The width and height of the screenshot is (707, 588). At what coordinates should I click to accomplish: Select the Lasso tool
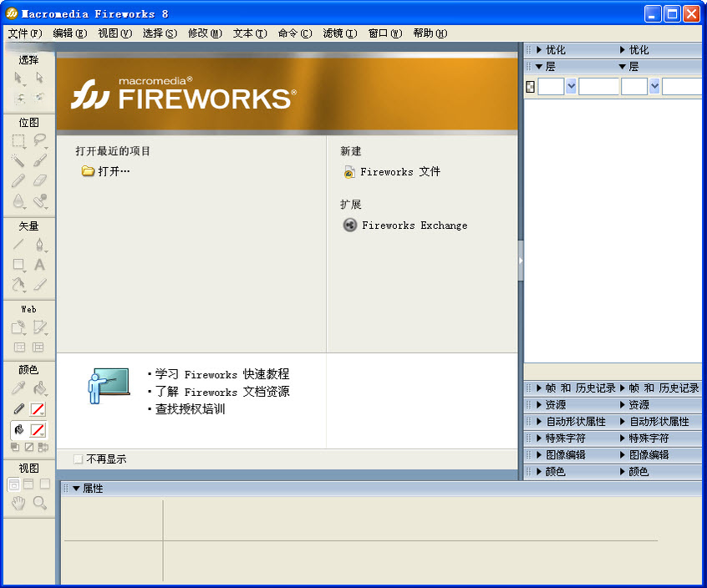coord(39,141)
